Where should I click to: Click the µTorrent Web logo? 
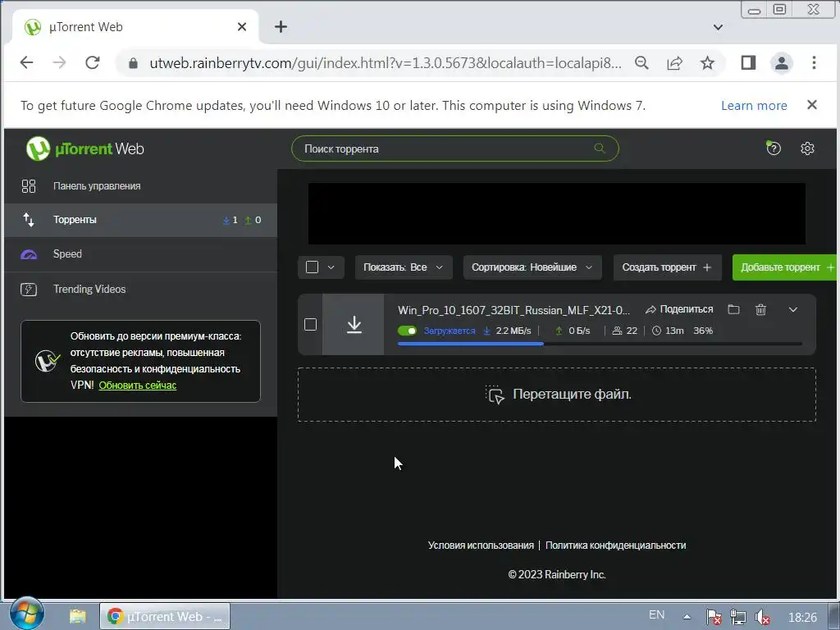pos(85,148)
